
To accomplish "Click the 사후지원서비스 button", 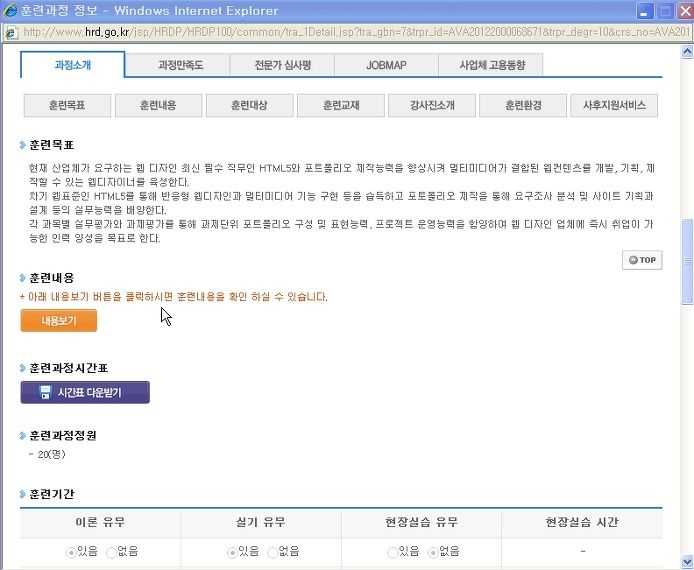I will [614, 105].
